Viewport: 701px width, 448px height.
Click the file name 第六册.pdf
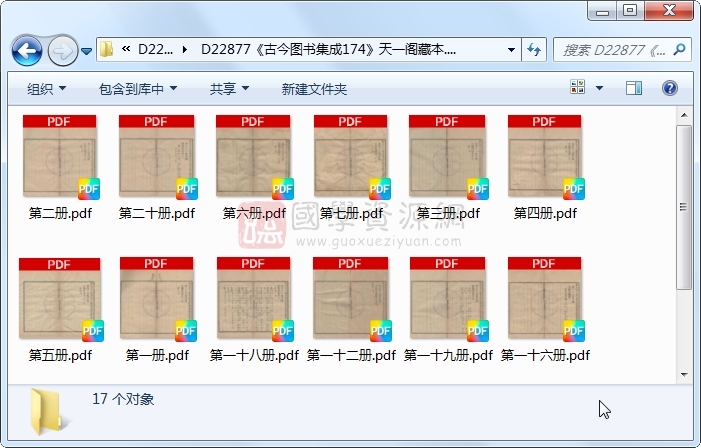point(254,213)
